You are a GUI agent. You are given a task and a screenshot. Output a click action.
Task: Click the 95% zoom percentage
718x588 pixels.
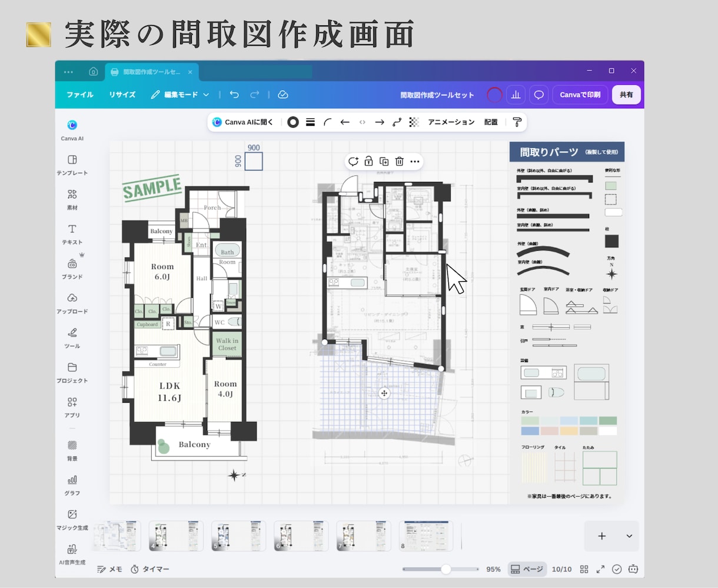pyautogui.click(x=493, y=569)
